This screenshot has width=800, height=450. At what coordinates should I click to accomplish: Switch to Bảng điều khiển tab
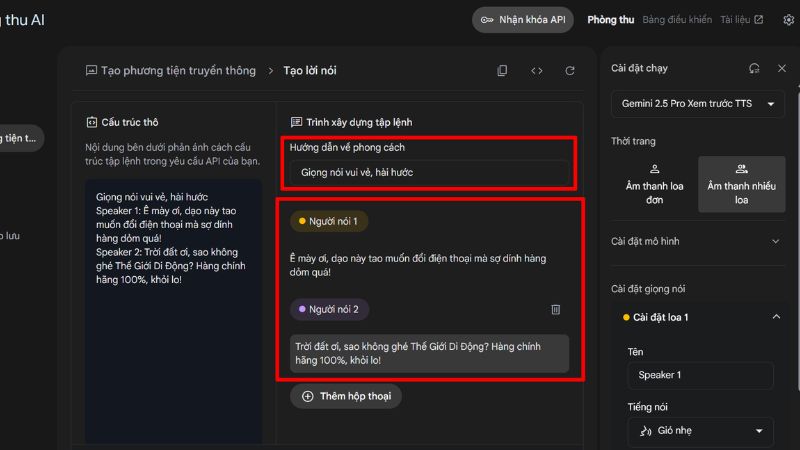pyautogui.click(x=677, y=20)
